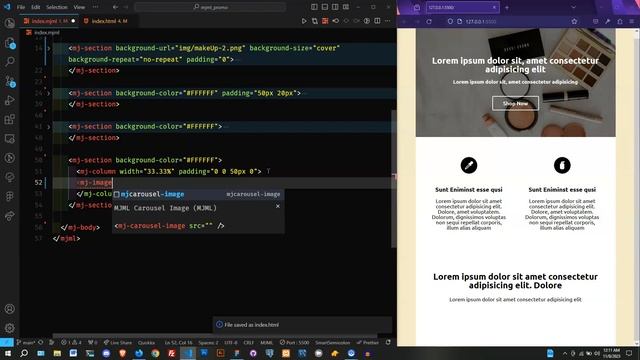Select the 127.0.0.1:5500 browser tab
This screenshot has width=640, height=360.
pos(462,7)
